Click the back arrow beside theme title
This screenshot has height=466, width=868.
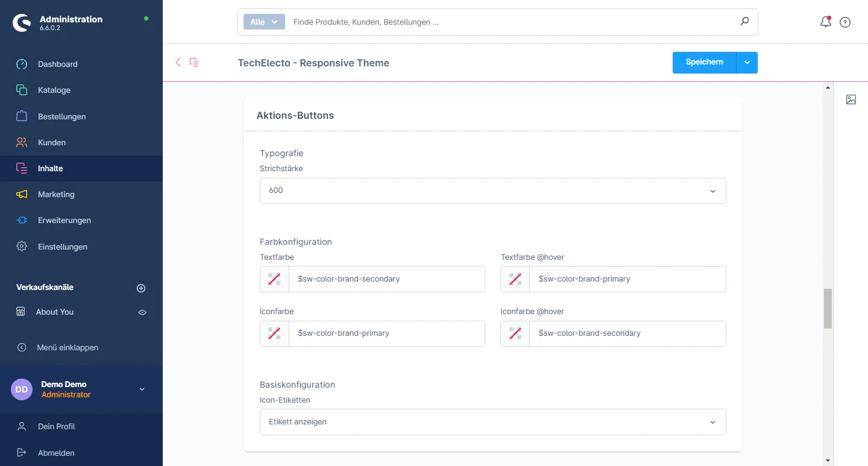click(178, 62)
